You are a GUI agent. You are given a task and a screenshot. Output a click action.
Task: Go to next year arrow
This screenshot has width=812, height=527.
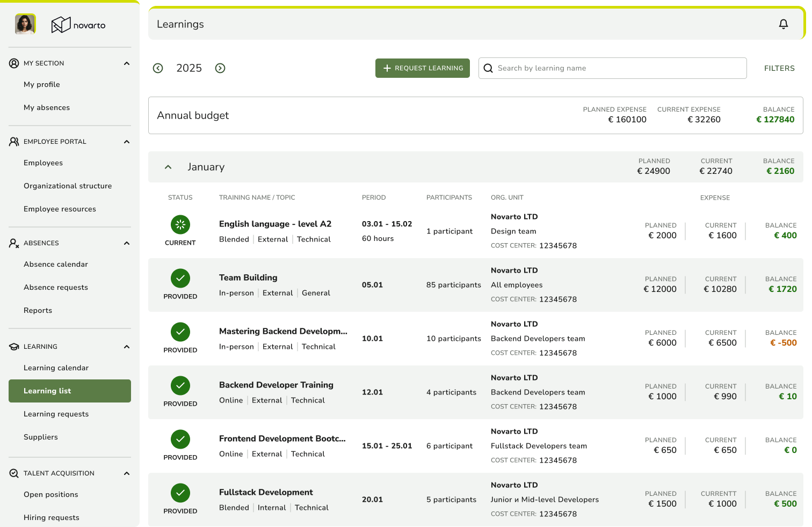point(220,68)
